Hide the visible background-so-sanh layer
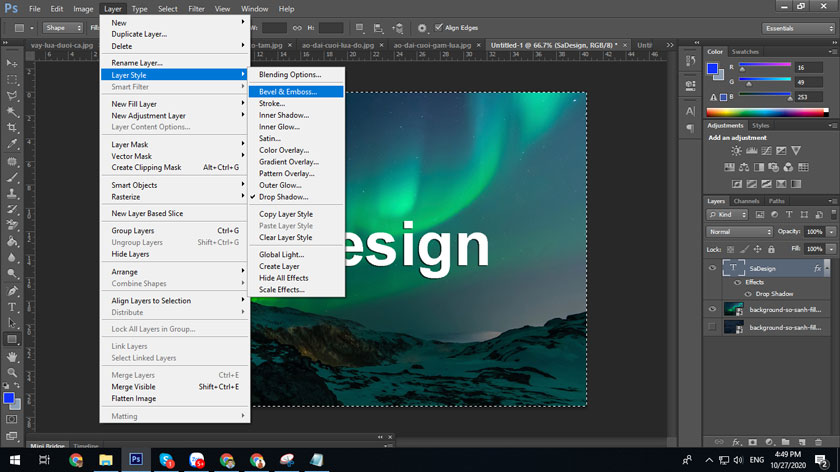The width and height of the screenshot is (840, 472). pos(712,309)
